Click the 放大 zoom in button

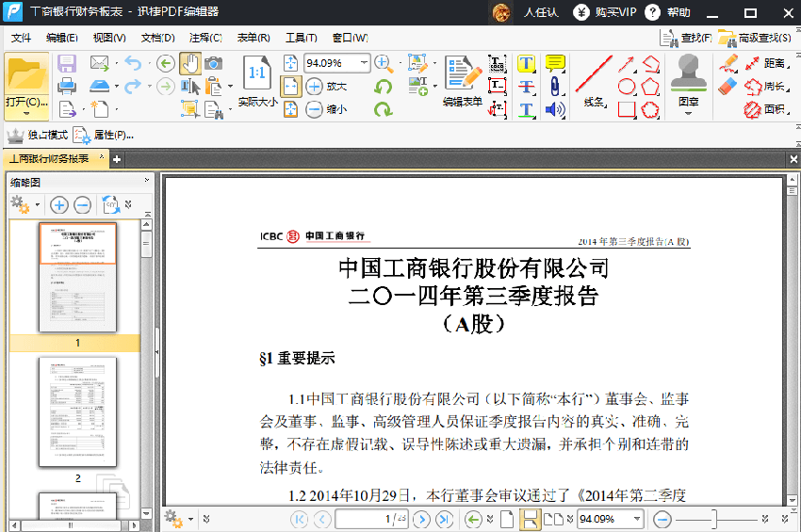pyautogui.click(x=327, y=87)
